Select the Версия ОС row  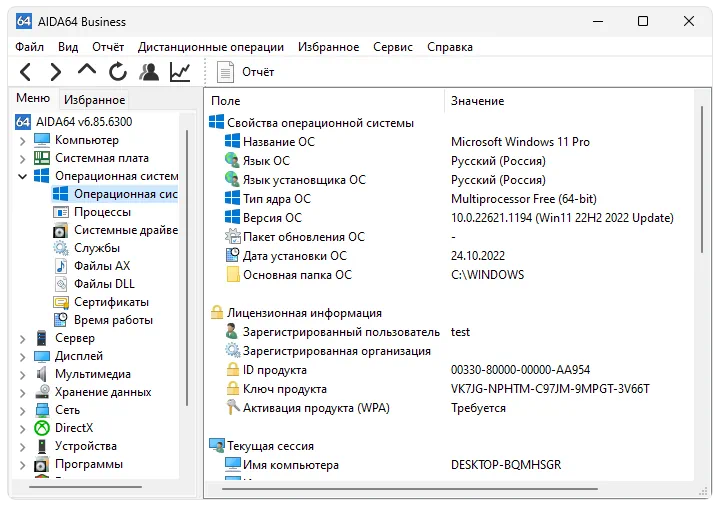449,218
